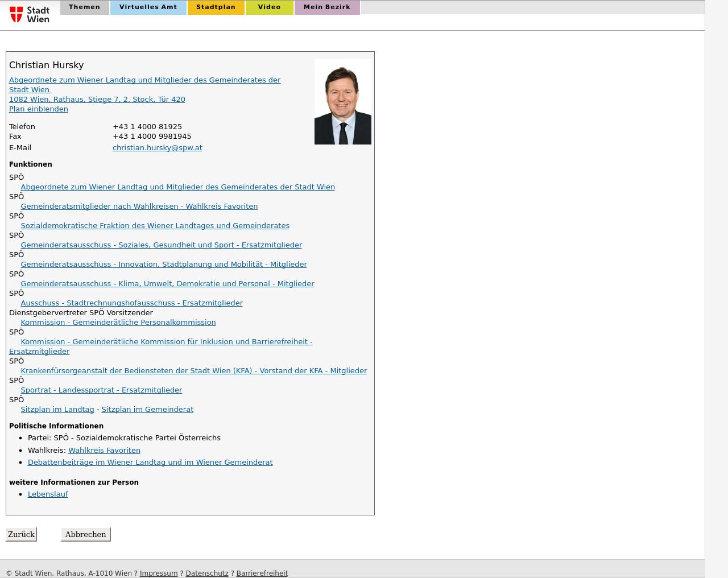This screenshot has width=728, height=578.
Task: Open Gemeinderatsausschuss Innovation, Stadtplanung und Mobilität link
Action: (164, 264)
